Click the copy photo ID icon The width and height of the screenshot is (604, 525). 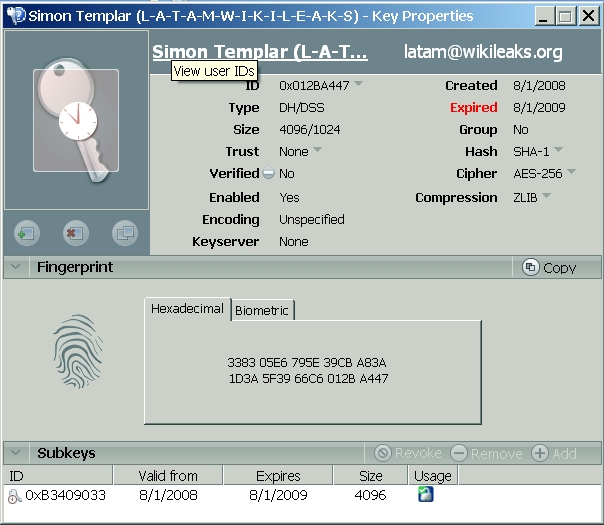pos(125,233)
